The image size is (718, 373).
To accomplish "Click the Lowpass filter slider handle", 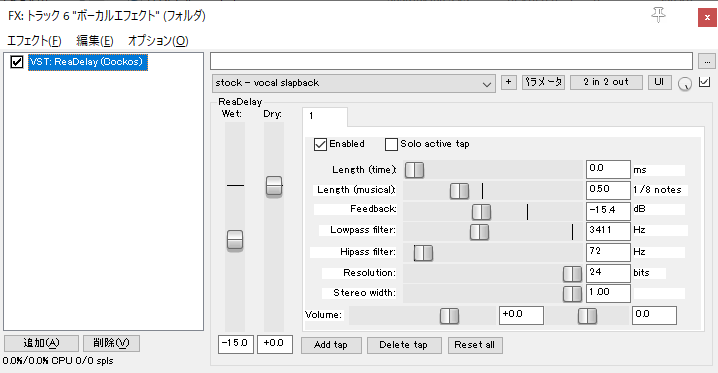I will coord(479,232).
